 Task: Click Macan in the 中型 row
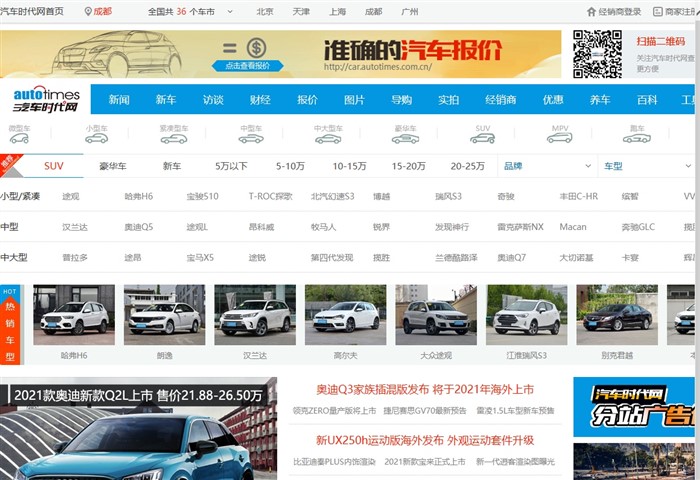[573, 227]
